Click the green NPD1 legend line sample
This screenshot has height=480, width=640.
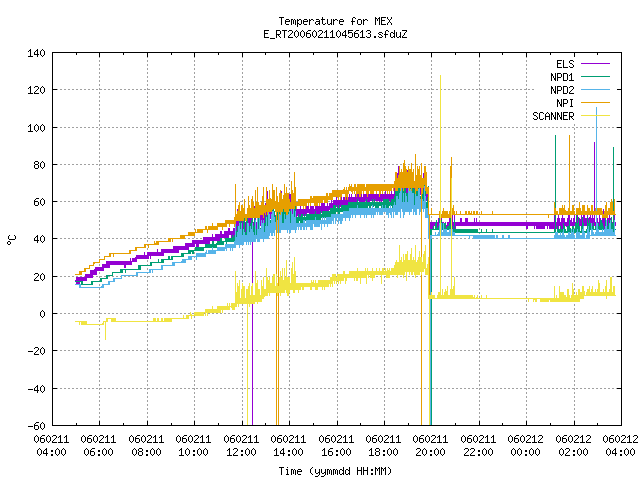pyautogui.click(x=595, y=77)
